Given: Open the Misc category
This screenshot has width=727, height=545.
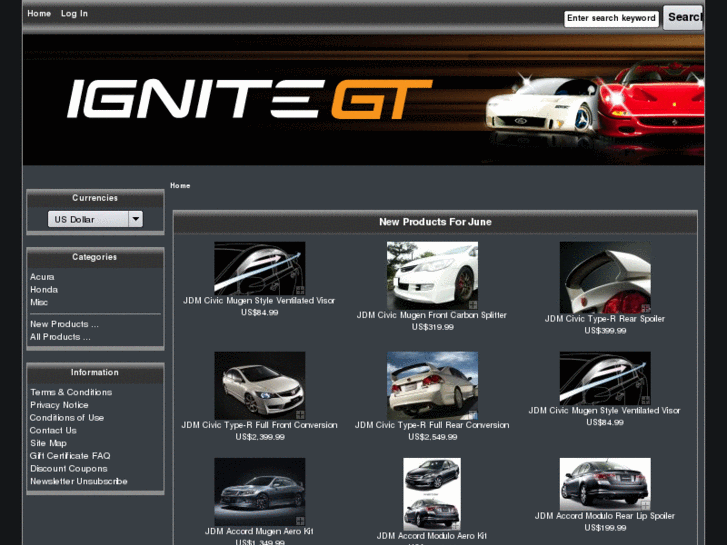Looking at the screenshot, I should click(39, 302).
